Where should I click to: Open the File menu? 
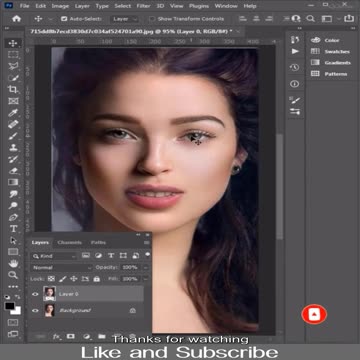tap(24, 6)
